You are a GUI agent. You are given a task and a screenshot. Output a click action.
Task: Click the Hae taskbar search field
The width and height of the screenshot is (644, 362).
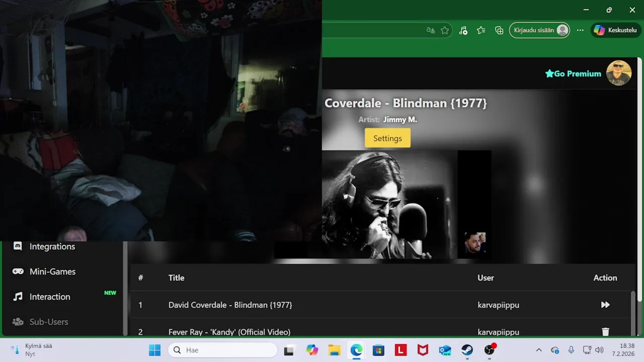pos(223,350)
